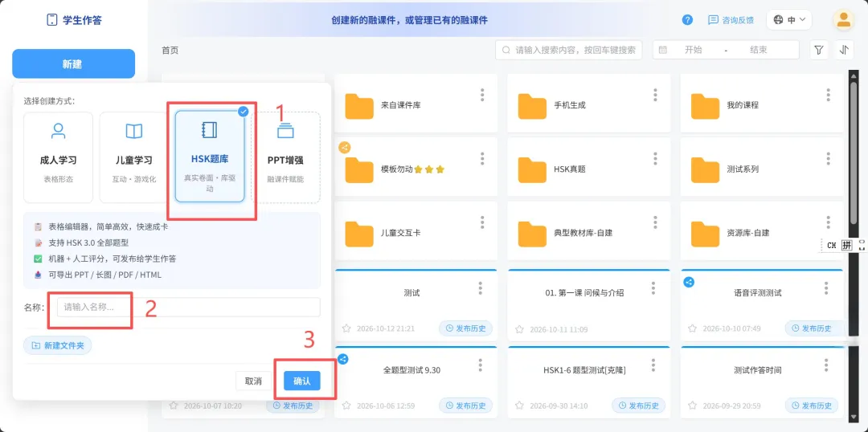Select the 儿童学习 creation option
This screenshot has height=432, width=868.
click(x=134, y=157)
